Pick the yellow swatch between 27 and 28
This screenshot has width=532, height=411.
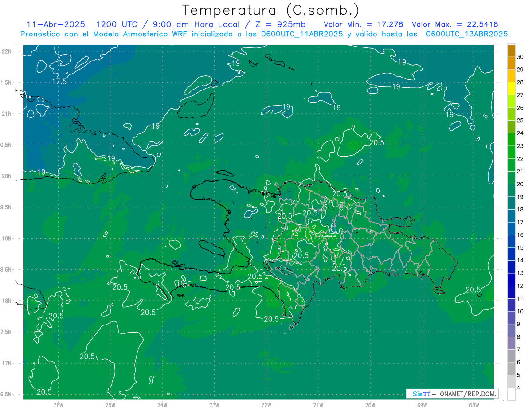pyautogui.click(x=511, y=89)
